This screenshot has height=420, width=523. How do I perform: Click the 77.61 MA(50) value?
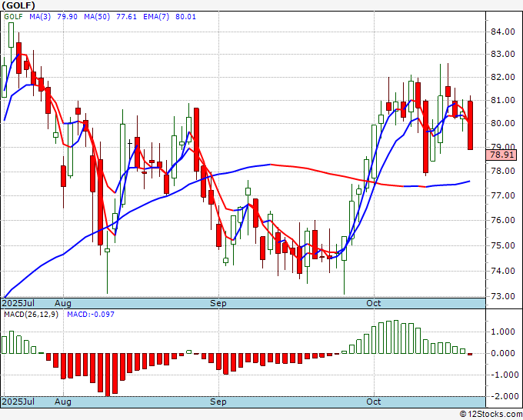[x=126, y=17]
